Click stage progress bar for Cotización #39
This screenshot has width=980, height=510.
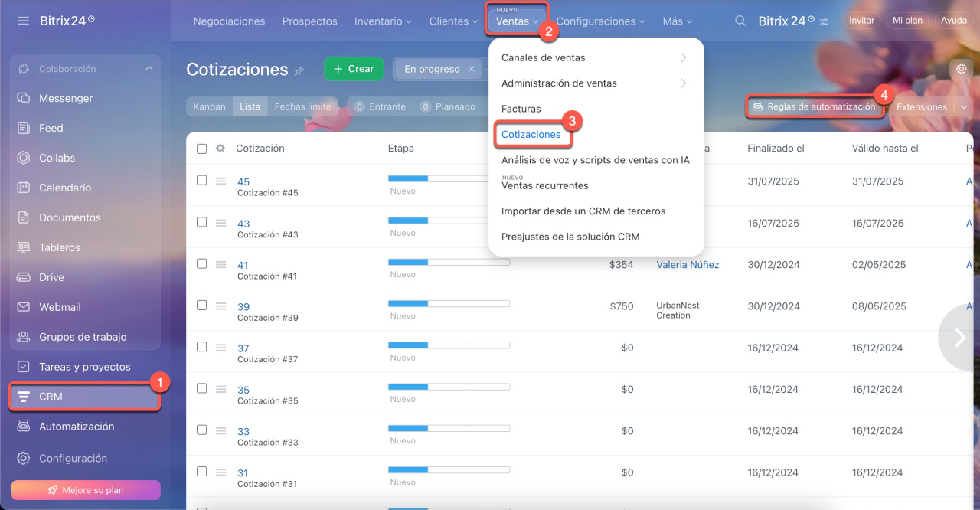pyautogui.click(x=449, y=303)
